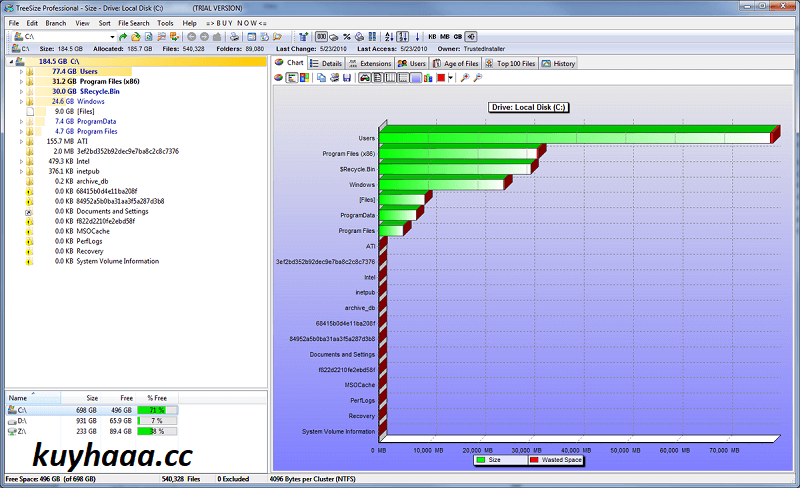Viewport: 800px width, 488px height.
Task: Click the Chart tab pie icon
Action: [280, 62]
